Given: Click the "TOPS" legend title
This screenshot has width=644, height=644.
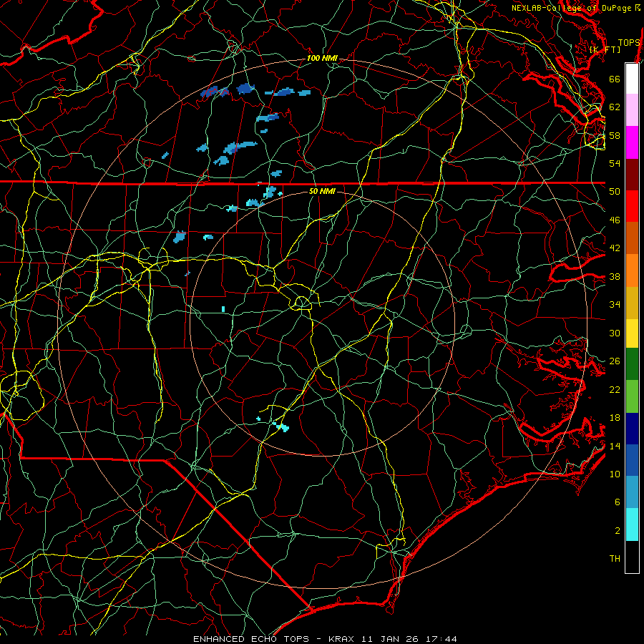Looking at the screenshot, I should point(629,43).
